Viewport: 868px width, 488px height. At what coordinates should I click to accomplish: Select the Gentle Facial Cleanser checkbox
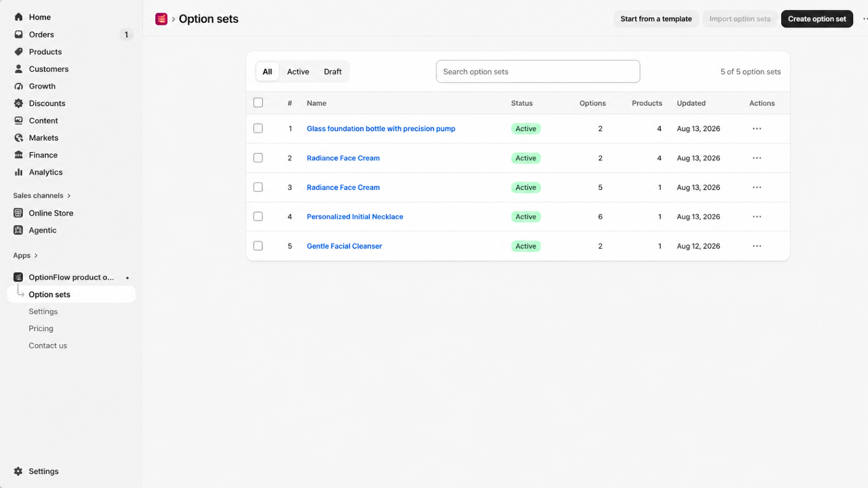pyautogui.click(x=258, y=246)
